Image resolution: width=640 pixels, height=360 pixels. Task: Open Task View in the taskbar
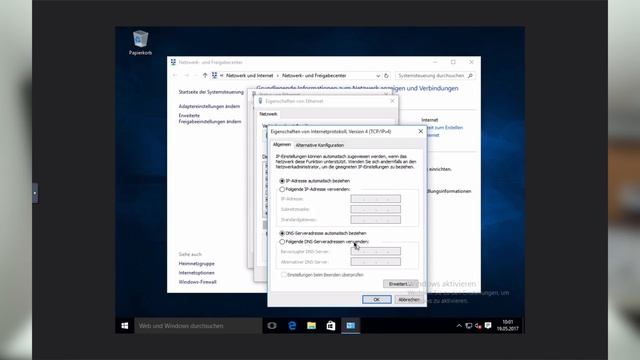point(272,325)
